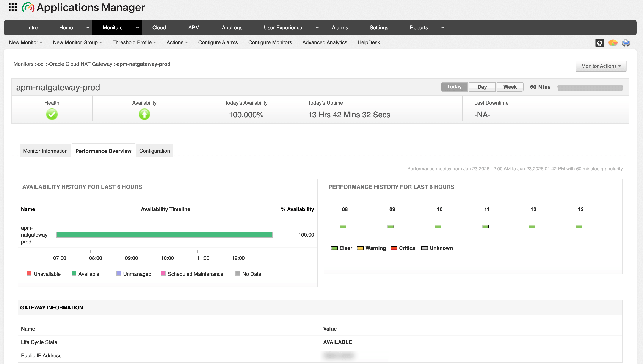The width and height of the screenshot is (643, 364).
Task: Click the snapshot camera icon
Action: coord(599,43)
